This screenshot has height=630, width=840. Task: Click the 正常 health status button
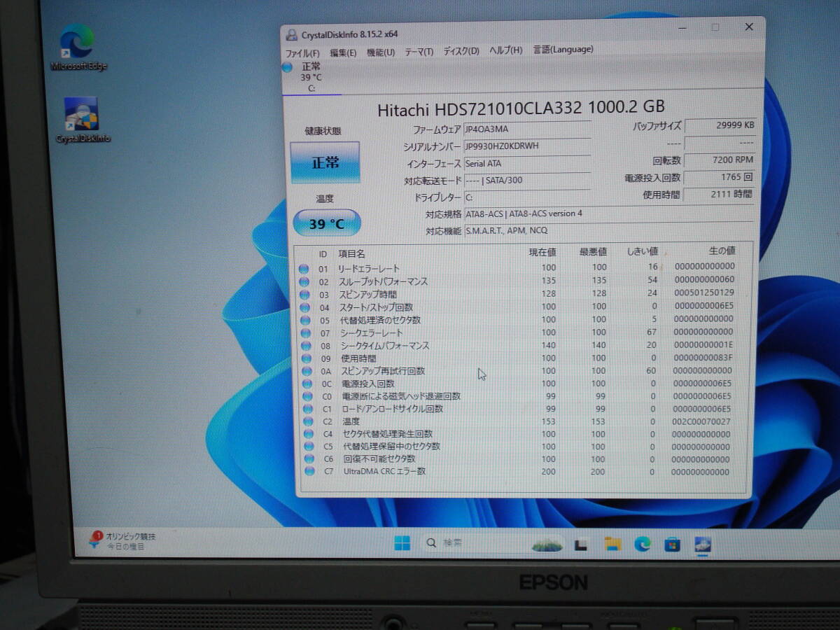point(325,162)
